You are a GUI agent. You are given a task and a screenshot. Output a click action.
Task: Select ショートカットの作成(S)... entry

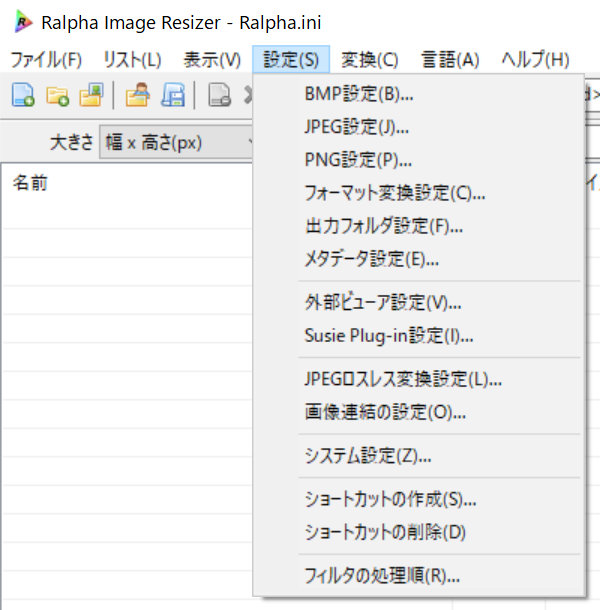tap(419, 499)
